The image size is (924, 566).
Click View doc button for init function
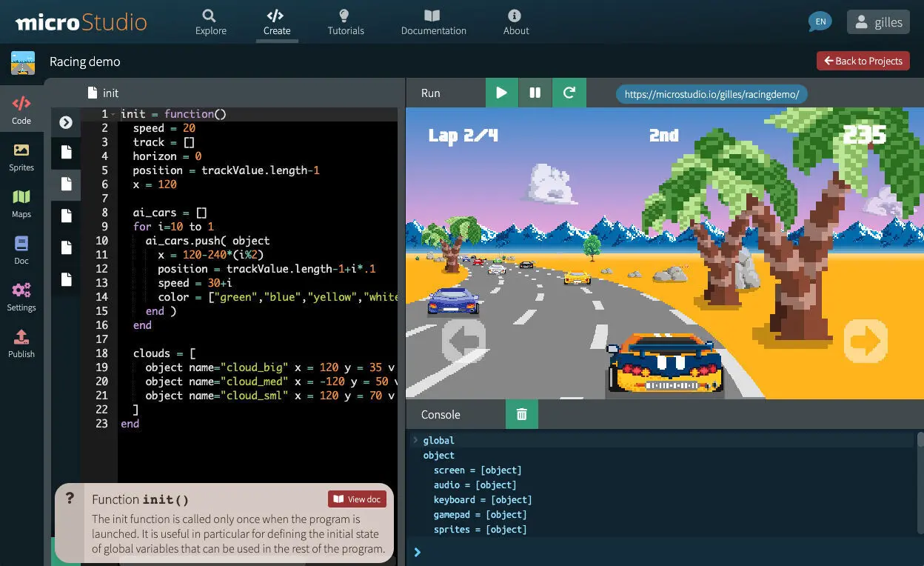(x=357, y=499)
